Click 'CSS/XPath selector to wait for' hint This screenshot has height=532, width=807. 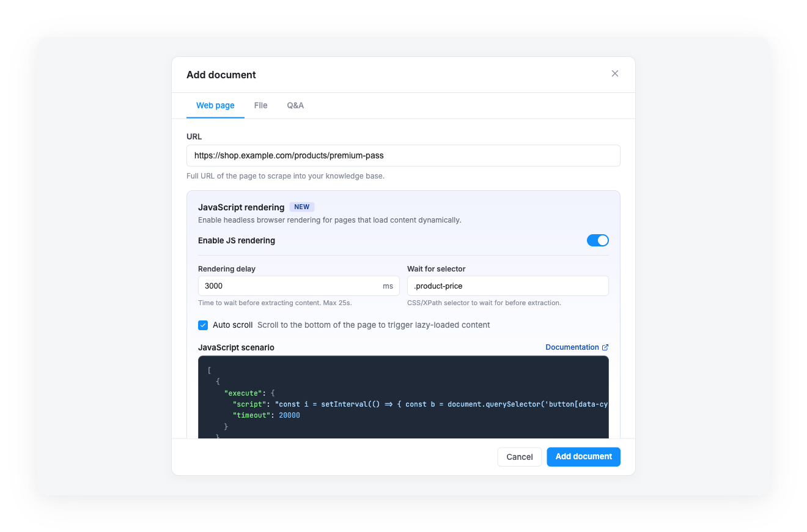pos(484,303)
